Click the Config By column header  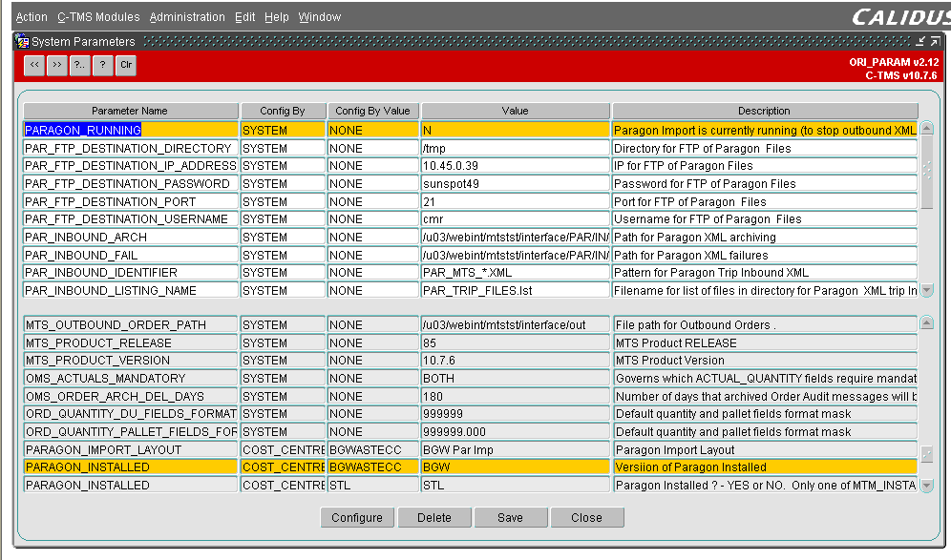pyautogui.click(x=283, y=111)
